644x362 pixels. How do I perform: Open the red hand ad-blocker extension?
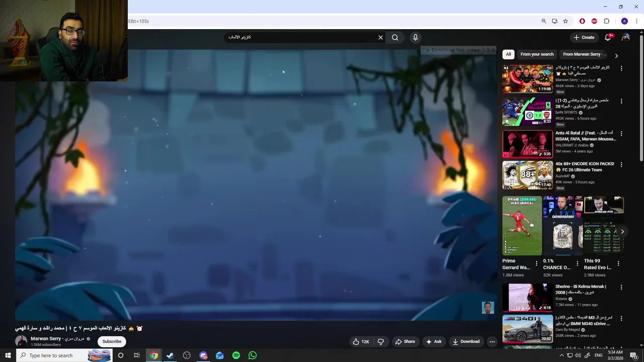[582, 21]
